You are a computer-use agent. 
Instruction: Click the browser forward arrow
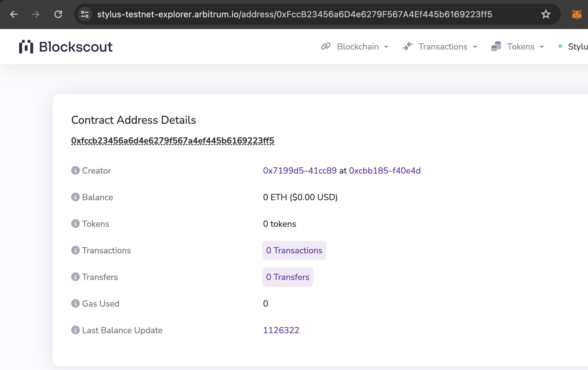[36, 14]
